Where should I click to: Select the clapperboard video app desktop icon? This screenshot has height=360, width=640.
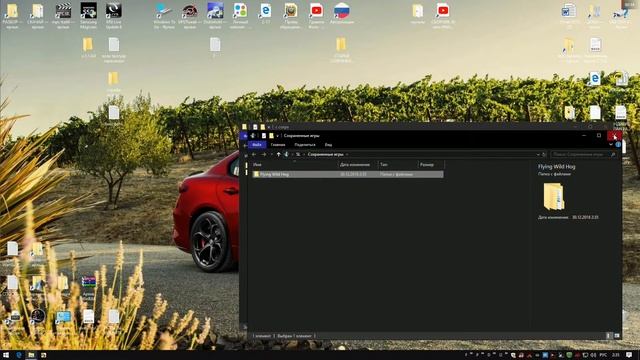63,16
